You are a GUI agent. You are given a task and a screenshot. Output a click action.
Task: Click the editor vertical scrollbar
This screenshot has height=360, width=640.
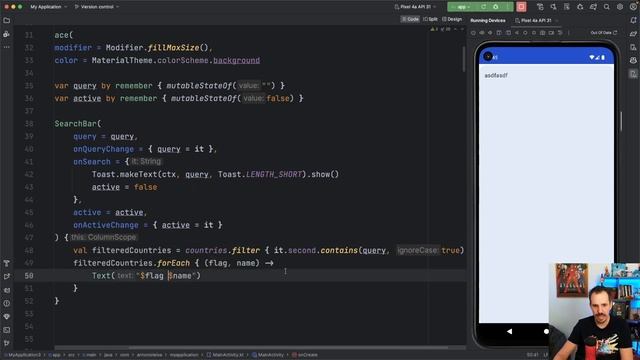tap(463, 59)
